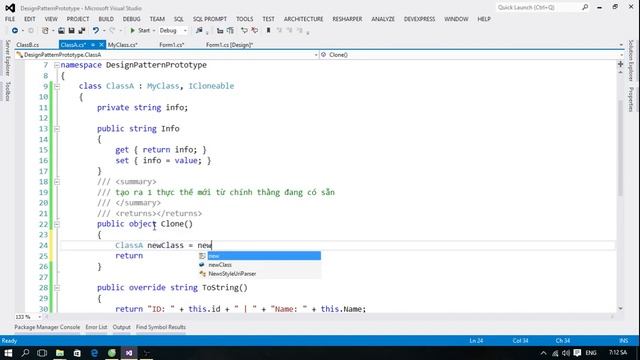Open the Server Explorer side tab
This screenshot has width=640, height=360.
[x=7, y=58]
